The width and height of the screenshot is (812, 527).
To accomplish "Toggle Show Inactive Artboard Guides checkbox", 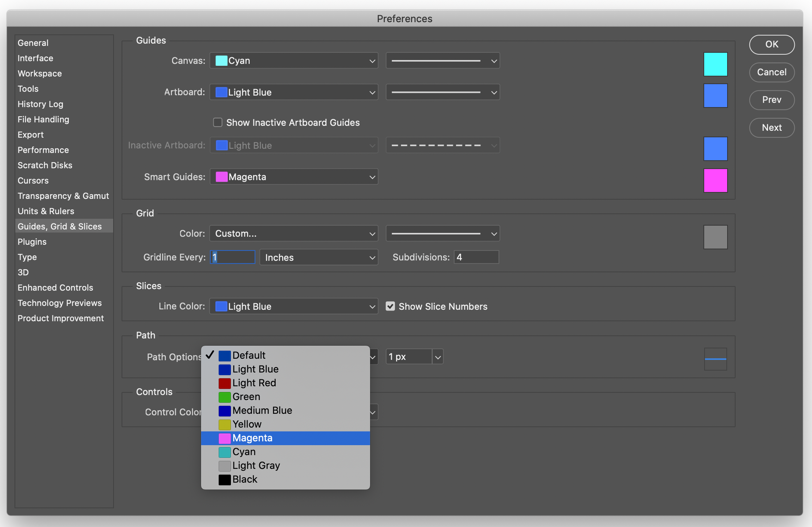I will 217,122.
